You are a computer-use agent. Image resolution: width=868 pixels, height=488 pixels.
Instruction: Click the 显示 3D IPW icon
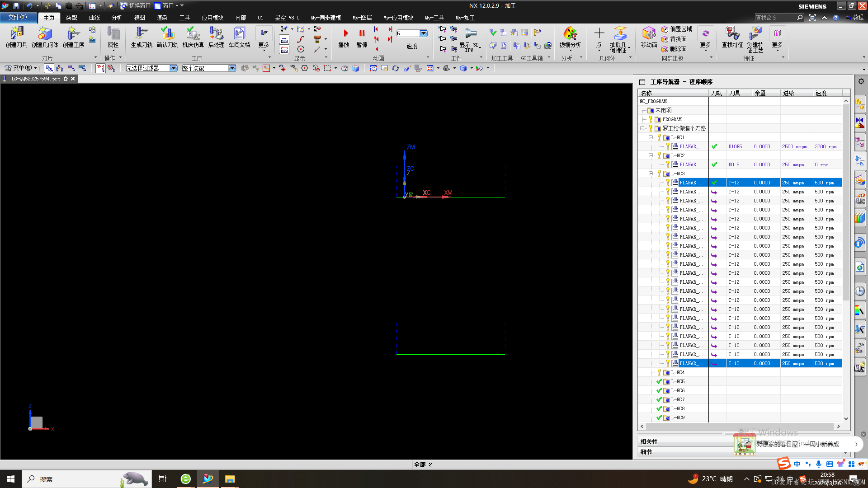coord(470,39)
